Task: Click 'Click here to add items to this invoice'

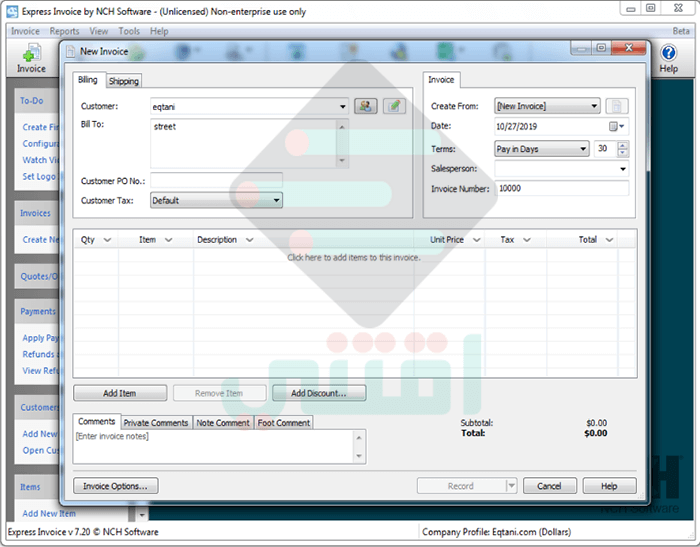Action: coord(354,258)
